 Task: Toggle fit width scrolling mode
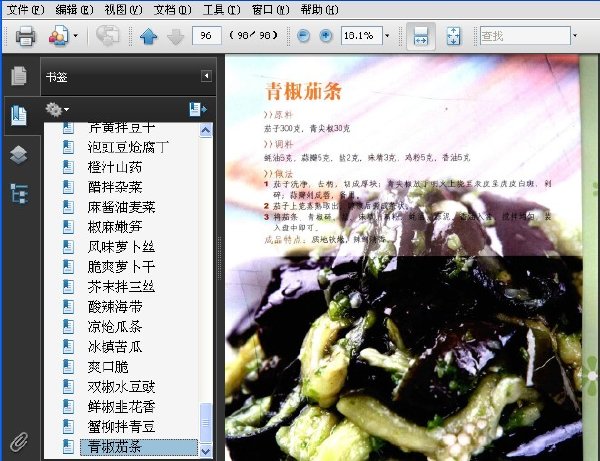point(421,36)
